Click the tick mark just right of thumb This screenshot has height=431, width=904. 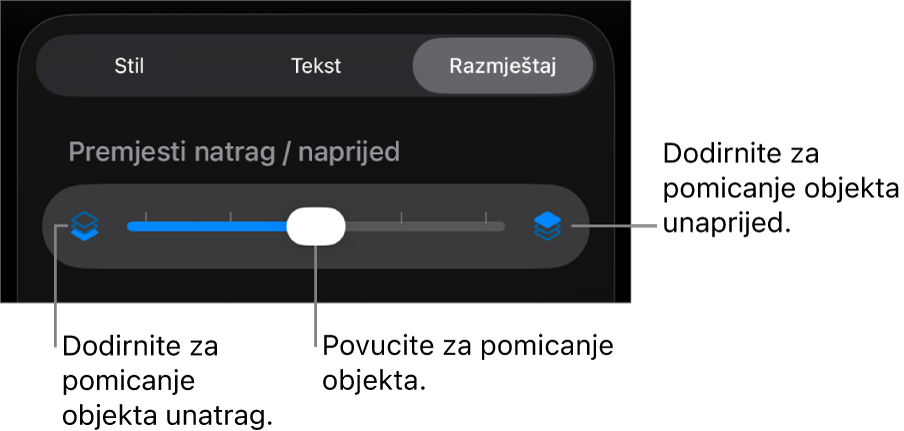(401, 217)
